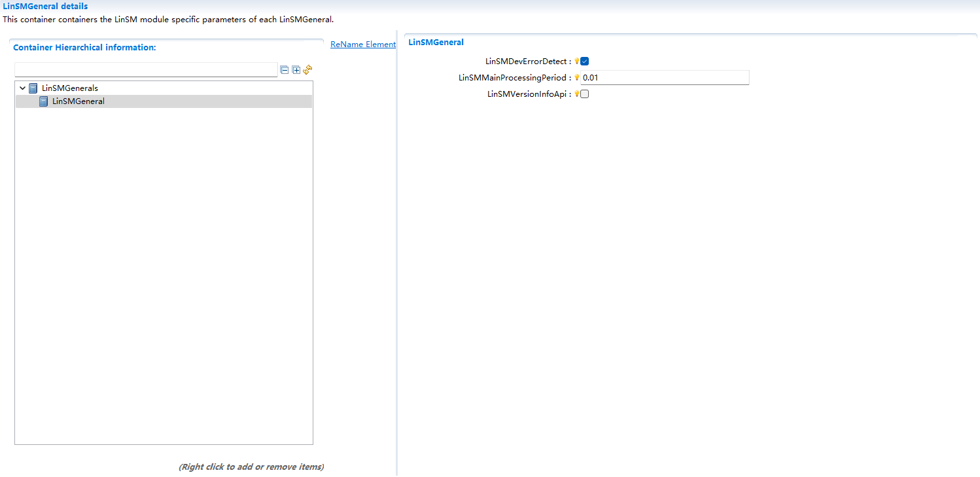Disable the LinSMDevErrorDetect checkbox

coord(585,62)
